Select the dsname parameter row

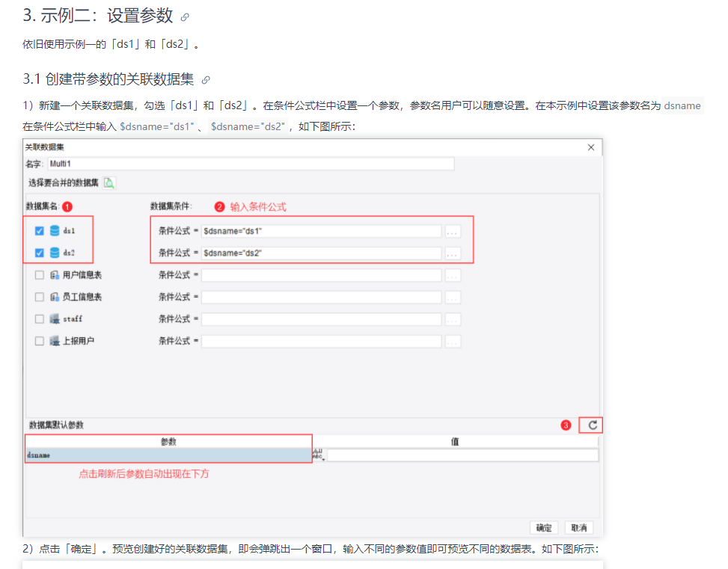click(x=168, y=455)
